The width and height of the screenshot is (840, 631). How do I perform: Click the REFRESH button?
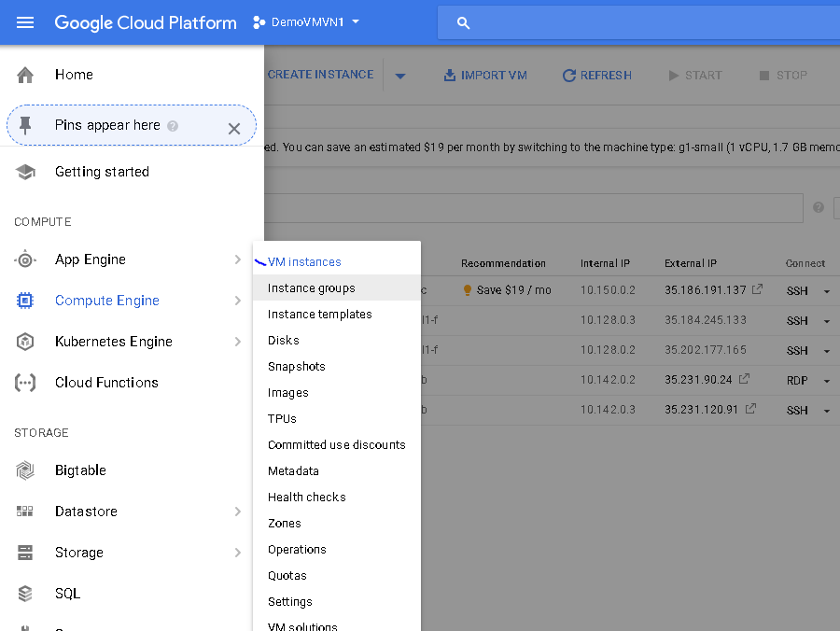pos(596,75)
